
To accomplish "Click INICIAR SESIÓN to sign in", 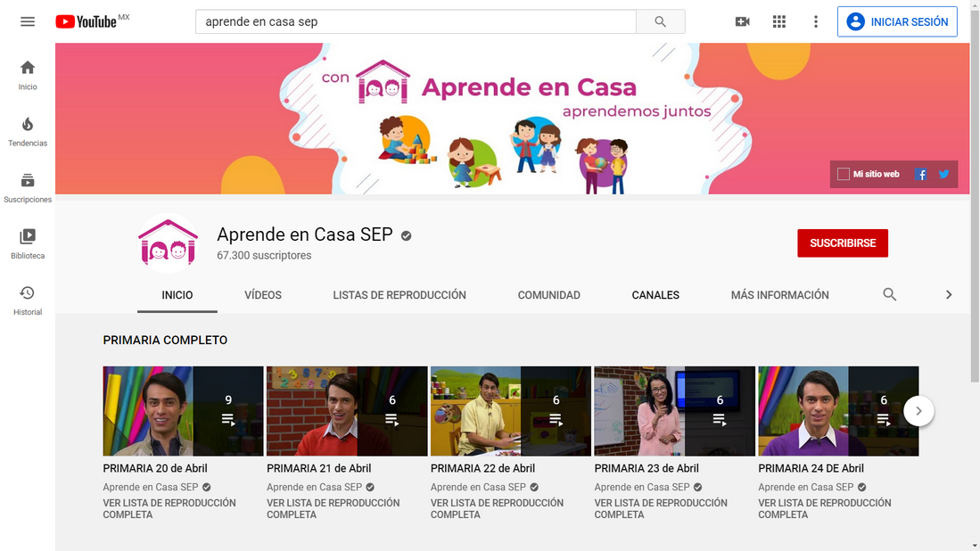I will 897,22.
